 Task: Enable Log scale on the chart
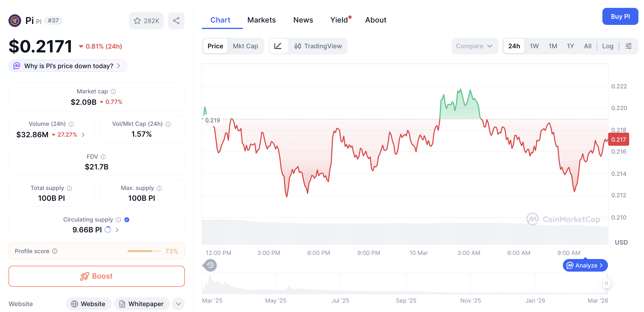[608, 46]
